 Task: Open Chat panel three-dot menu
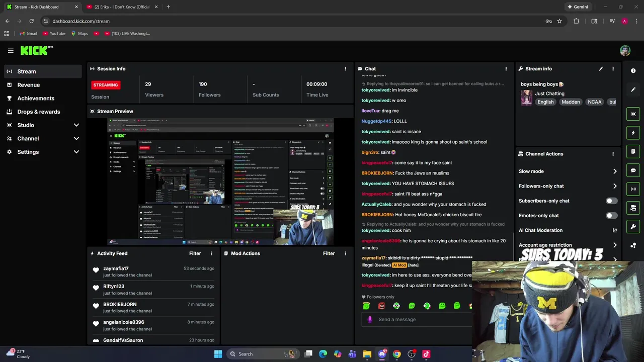point(506,69)
